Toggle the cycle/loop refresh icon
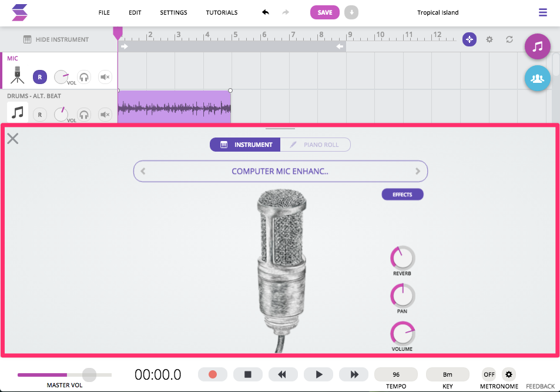 pyautogui.click(x=509, y=39)
